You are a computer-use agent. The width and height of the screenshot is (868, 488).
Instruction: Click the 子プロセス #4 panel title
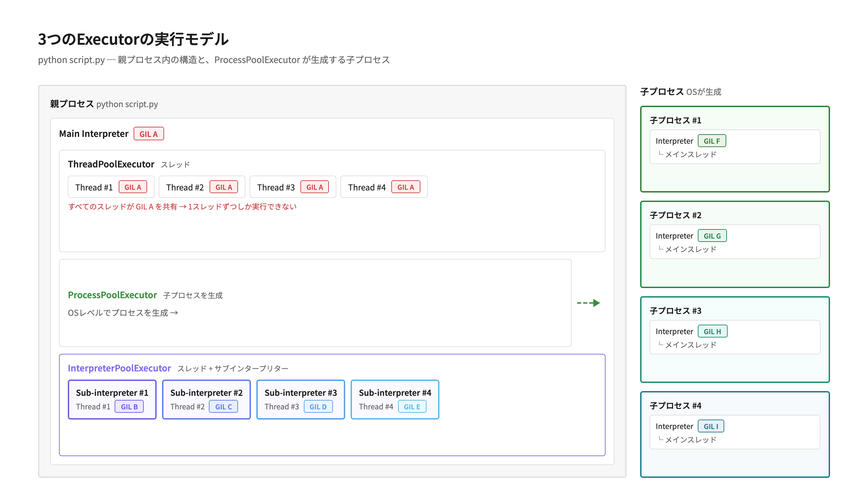coord(675,406)
